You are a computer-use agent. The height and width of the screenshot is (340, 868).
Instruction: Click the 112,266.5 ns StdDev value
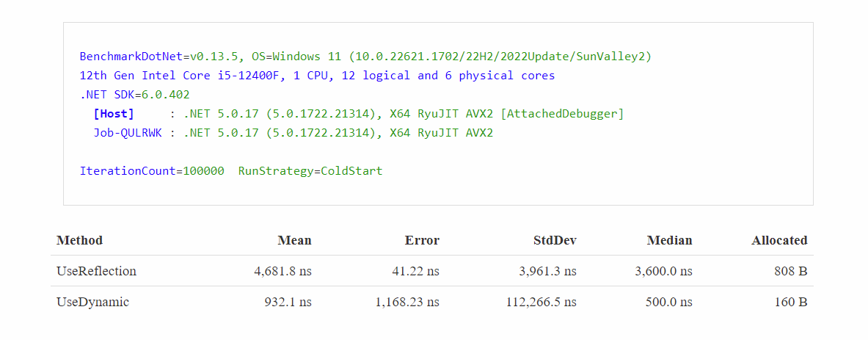pyautogui.click(x=541, y=302)
